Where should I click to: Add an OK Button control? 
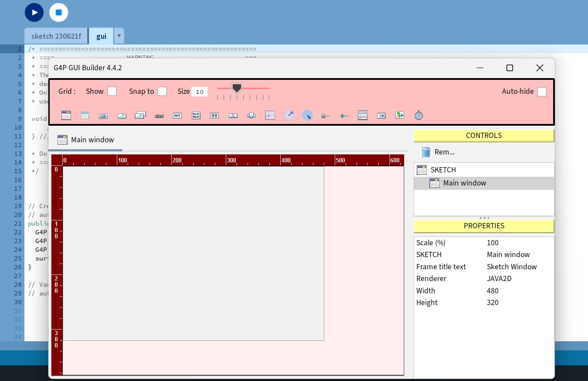pyautogui.click(x=103, y=116)
